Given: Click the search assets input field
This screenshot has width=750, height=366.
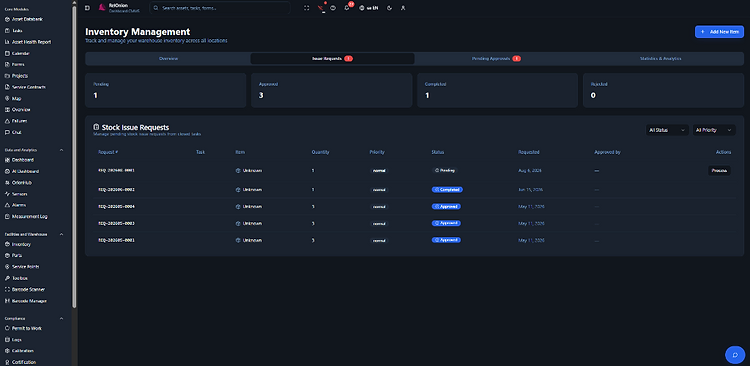Looking at the screenshot, I should click(220, 8).
